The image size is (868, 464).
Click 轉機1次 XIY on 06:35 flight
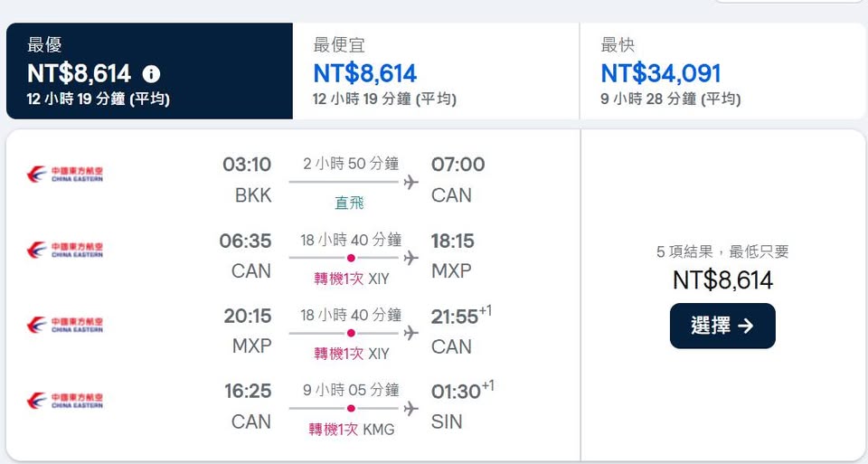(x=352, y=279)
